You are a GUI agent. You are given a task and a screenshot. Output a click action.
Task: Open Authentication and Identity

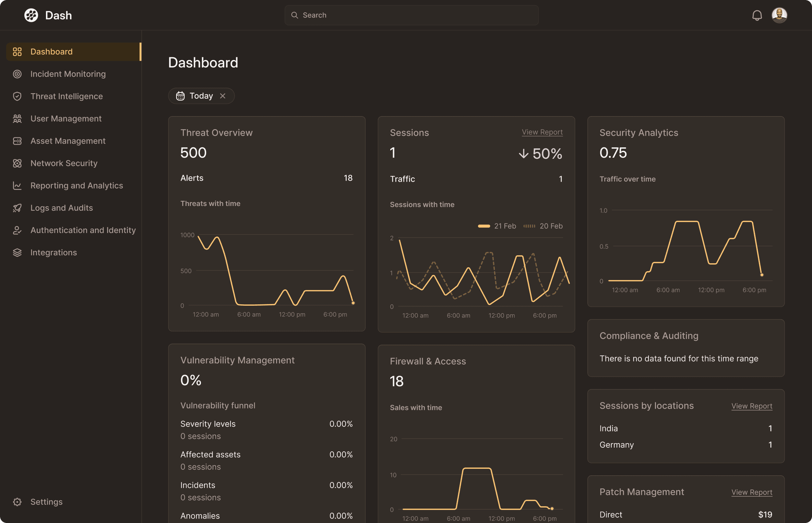point(83,230)
